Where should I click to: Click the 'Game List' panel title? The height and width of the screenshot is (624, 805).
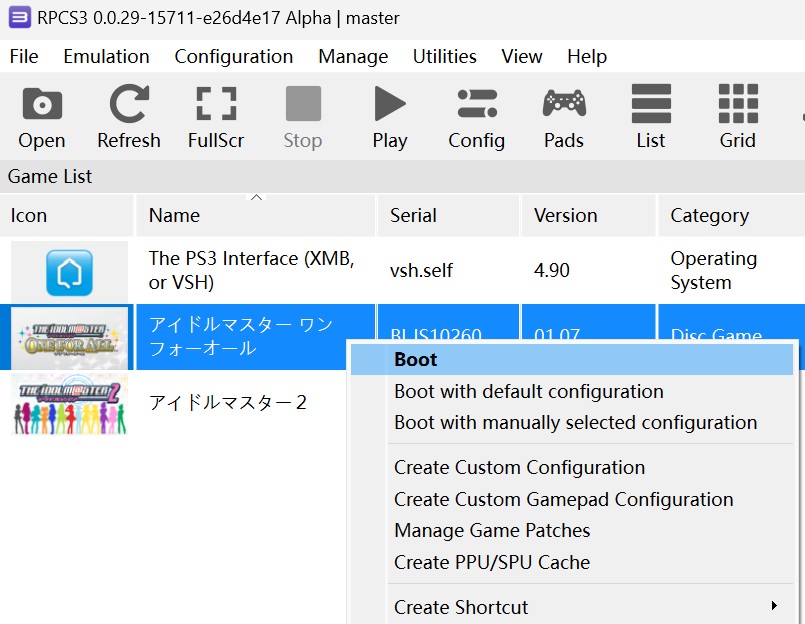point(50,177)
